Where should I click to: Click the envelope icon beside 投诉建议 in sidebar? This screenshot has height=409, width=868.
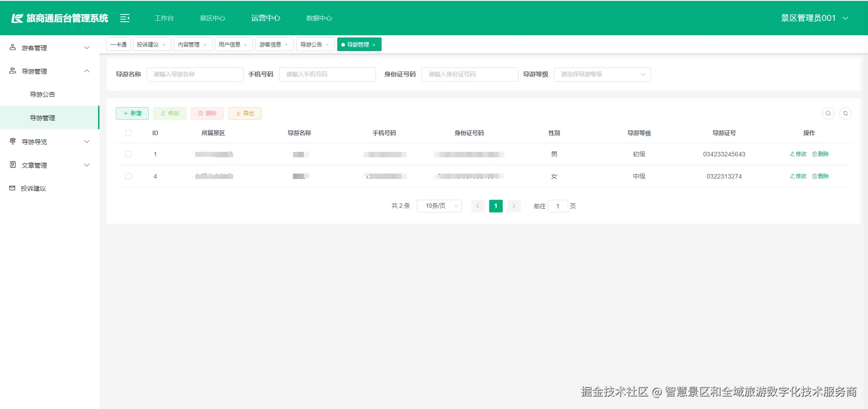point(12,188)
